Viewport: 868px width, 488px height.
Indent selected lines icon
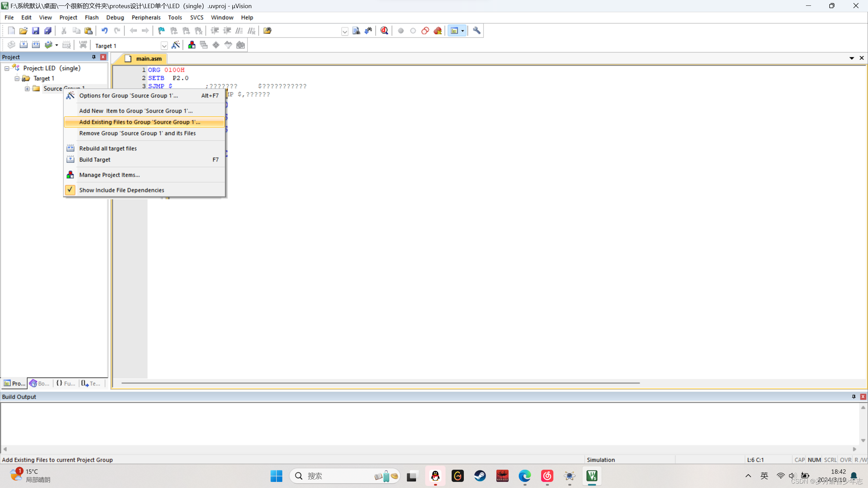pyautogui.click(x=215, y=31)
